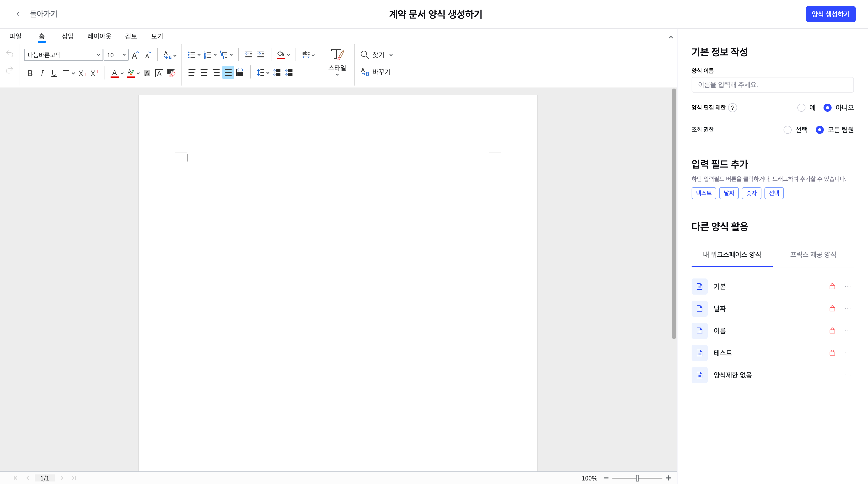Viewport: 868px width, 484px height.
Task: Click the help icon beside 양식 편집 제한
Action: [x=733, y=108]
